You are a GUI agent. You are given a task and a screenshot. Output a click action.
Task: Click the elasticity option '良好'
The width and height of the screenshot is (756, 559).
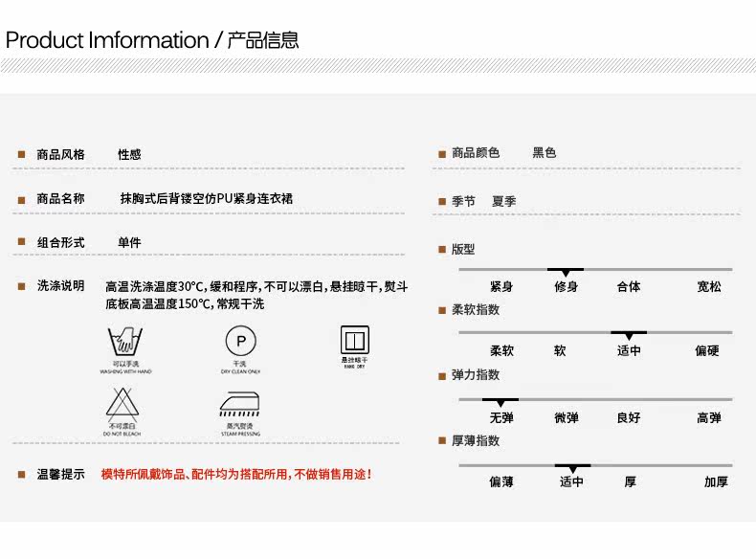coord(629,417)
